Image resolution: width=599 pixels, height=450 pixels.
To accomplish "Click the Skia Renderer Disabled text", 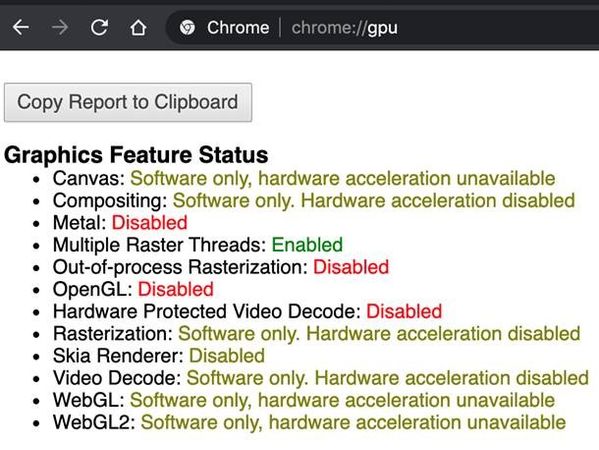I will click(227, 356).
